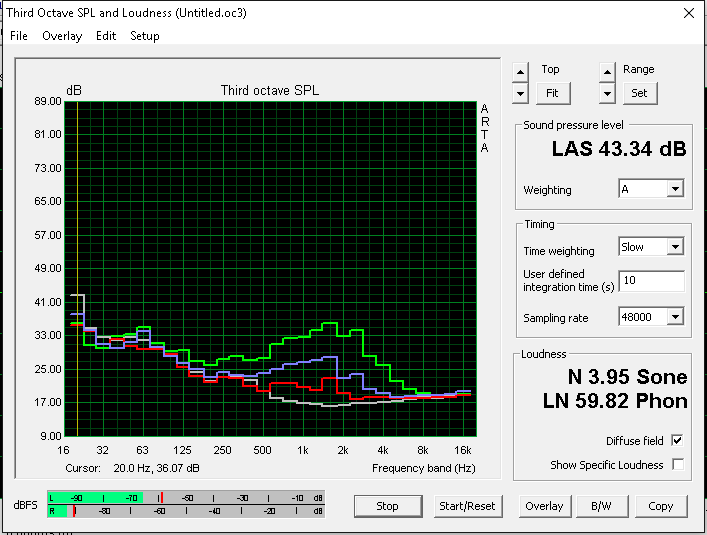This screenshot has height=535, width=707.
Task: Click the Set range button
Action: 639,93
